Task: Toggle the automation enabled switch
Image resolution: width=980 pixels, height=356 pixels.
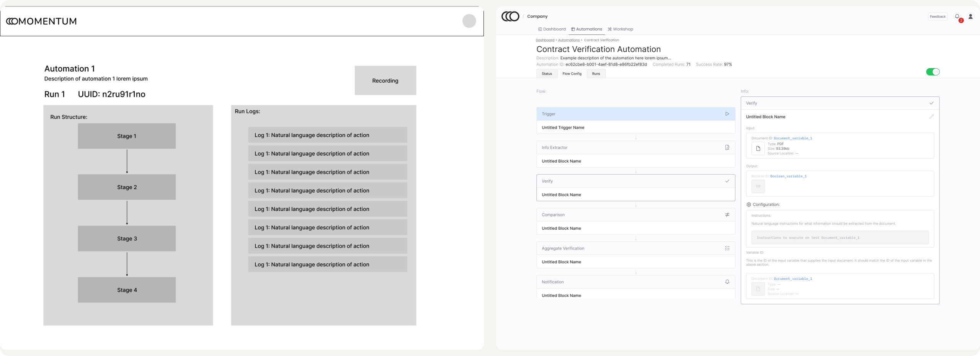Action: pos(933,72)
